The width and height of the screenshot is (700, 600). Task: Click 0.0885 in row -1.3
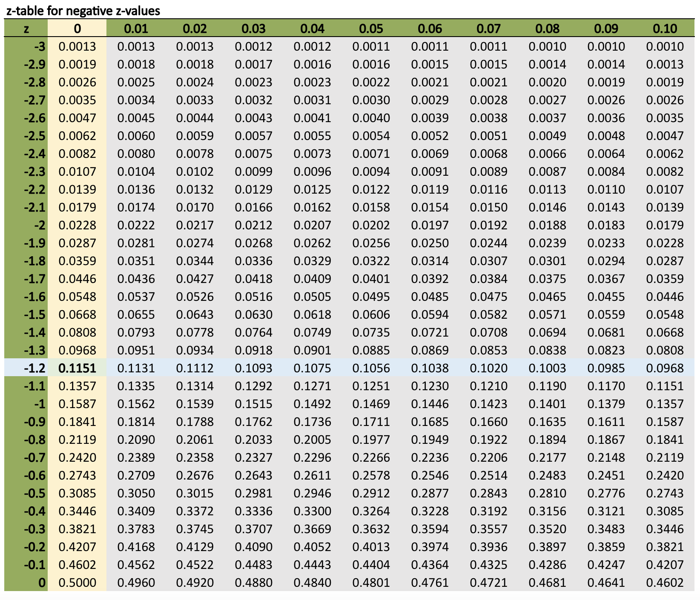371,350
